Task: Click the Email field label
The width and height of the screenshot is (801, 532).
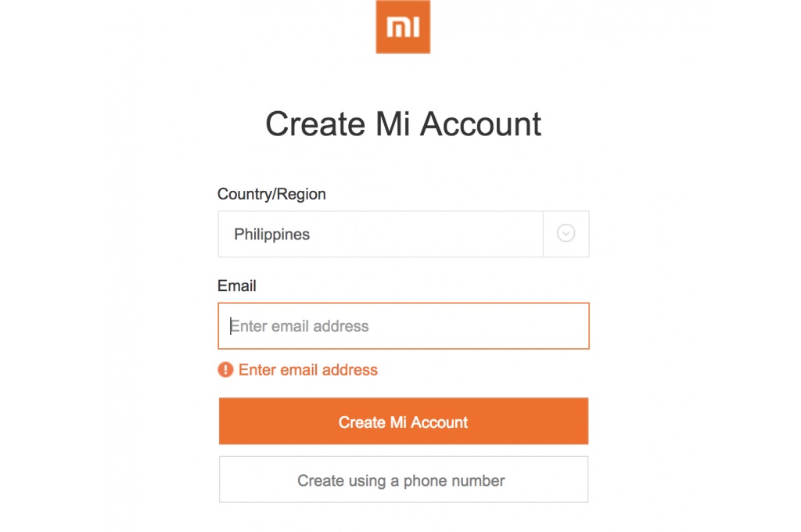Action: coord(237,286)
